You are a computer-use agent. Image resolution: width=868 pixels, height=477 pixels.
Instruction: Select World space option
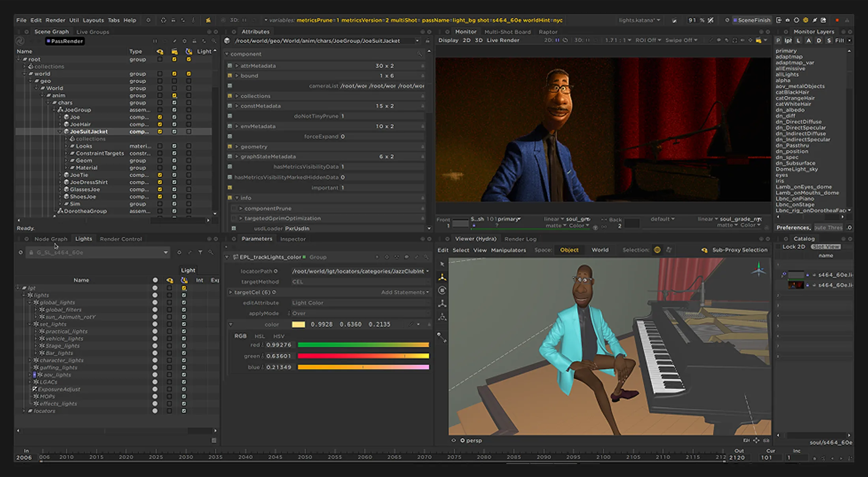(600, 250)
